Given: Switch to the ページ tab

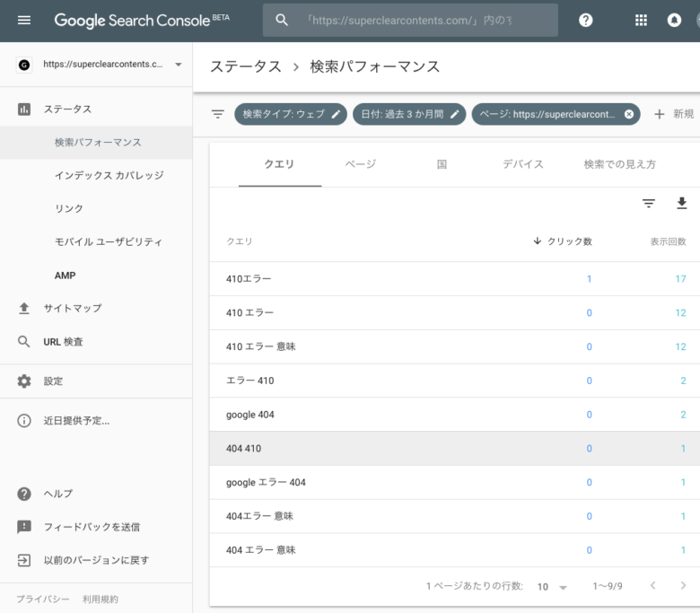Looking at the screenshot, I should tap(361, 164).
